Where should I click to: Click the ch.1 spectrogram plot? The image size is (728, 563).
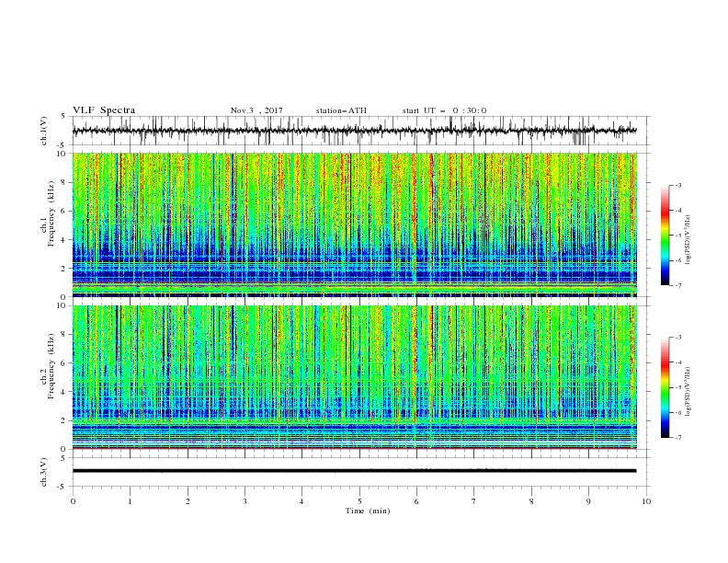coord(355,224)
